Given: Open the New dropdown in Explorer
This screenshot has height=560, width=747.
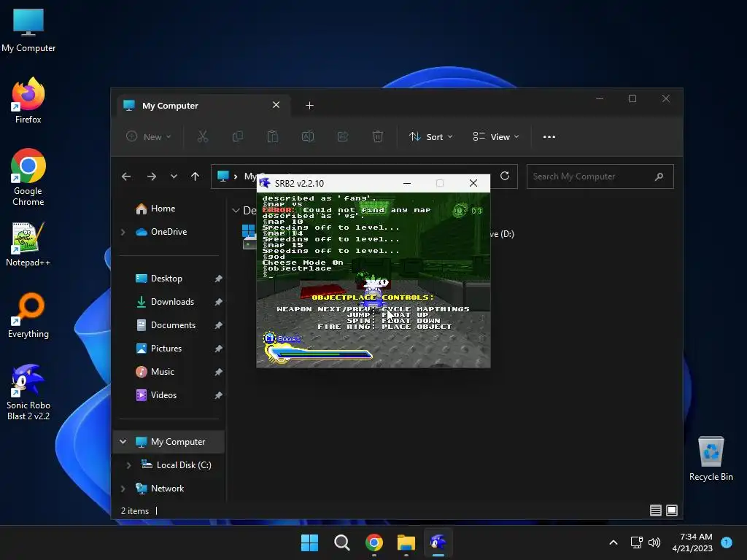Looking at the screenshot, I should [x=149, y=136].
